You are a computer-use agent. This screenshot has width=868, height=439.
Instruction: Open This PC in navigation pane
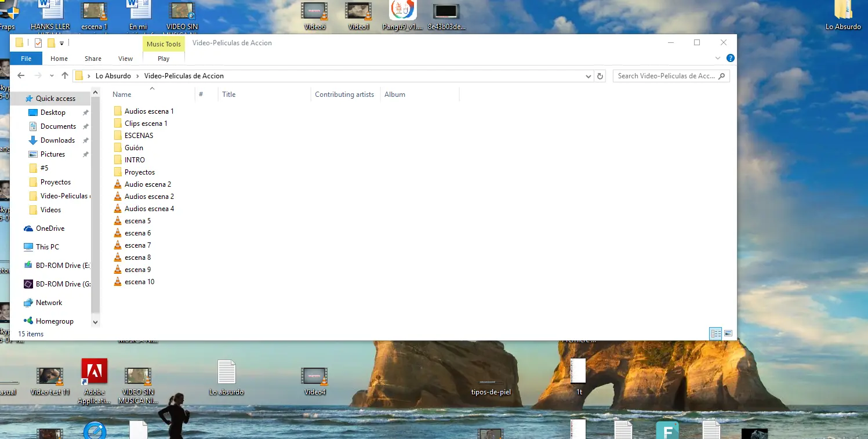[47, 246]
